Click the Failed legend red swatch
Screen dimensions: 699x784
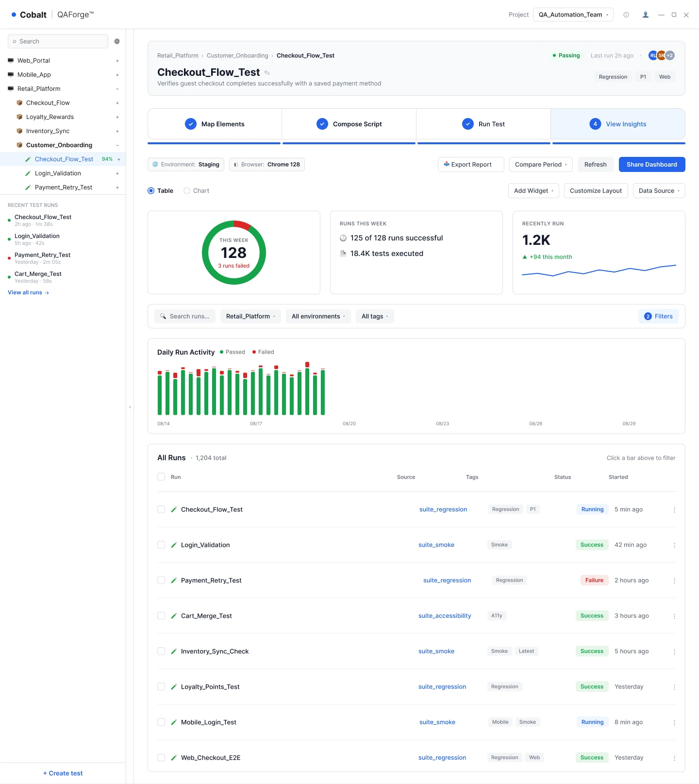(254, 352)
